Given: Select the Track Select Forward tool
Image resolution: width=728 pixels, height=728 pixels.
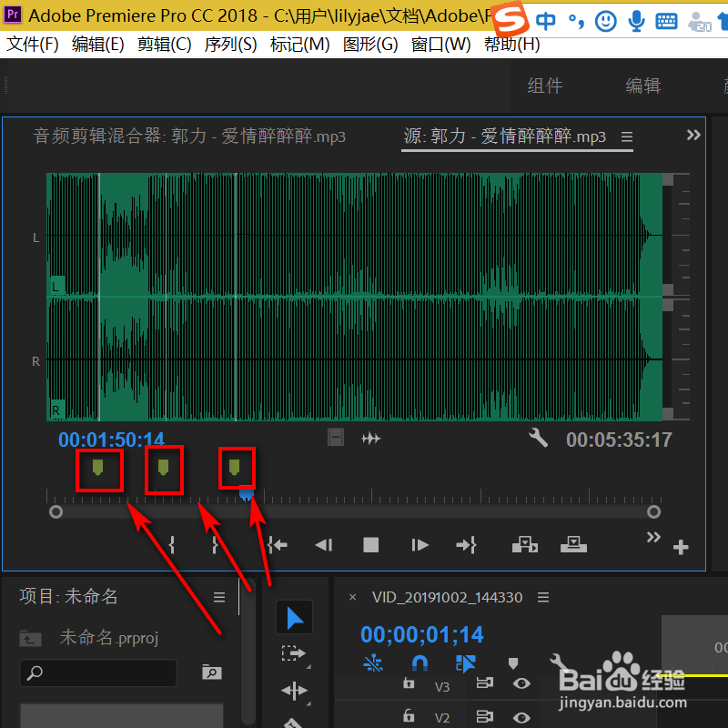Looking at the screenshot, I should point(293,653).
